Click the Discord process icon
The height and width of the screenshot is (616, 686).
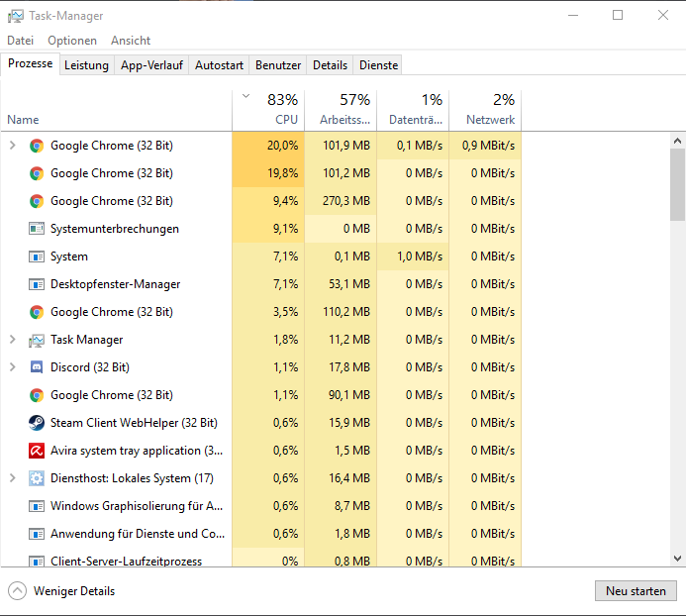[37, 367]
